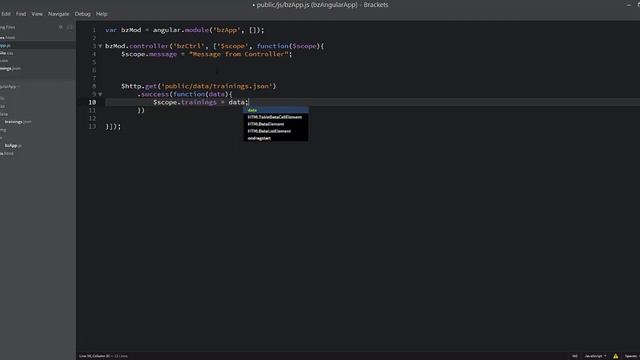Click the split view icon in sidebar
This screenshot has width=640, height=360.
70,27
